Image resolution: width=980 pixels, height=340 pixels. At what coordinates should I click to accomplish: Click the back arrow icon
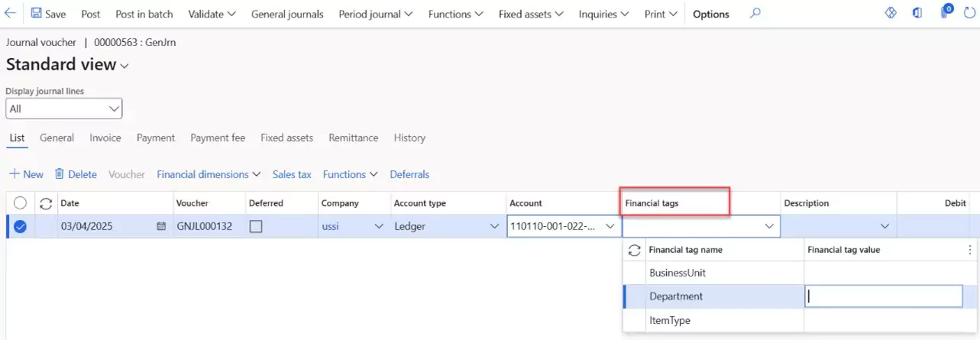[11, 14]
